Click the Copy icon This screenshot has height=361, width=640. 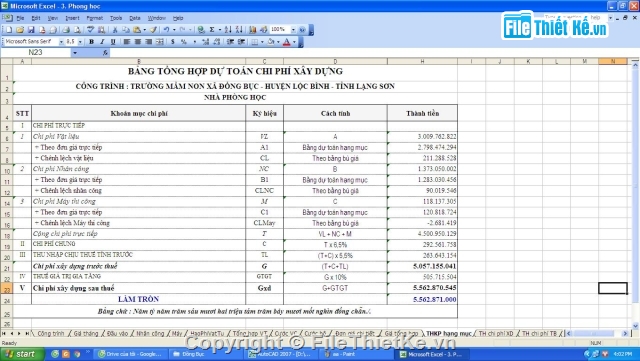(126, 30)
